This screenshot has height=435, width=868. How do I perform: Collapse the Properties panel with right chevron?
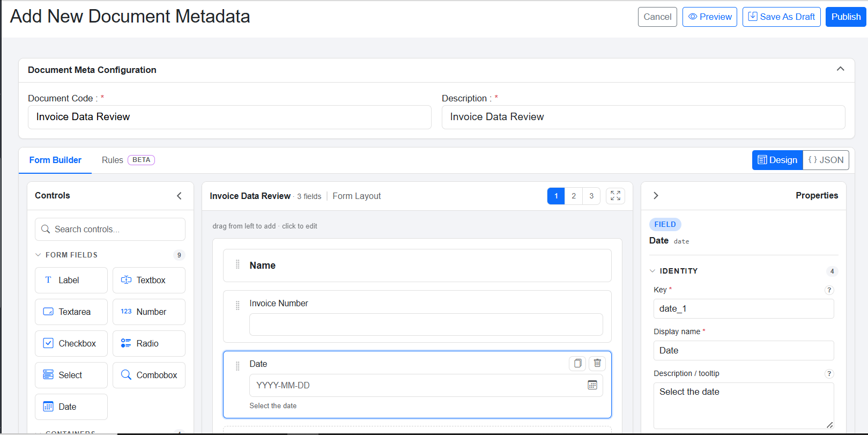(656, 196)
